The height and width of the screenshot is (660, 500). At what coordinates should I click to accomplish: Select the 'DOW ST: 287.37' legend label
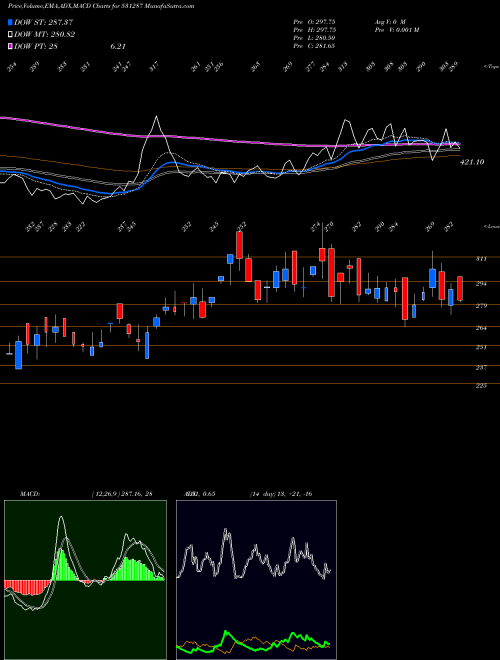tap(44, 22)
